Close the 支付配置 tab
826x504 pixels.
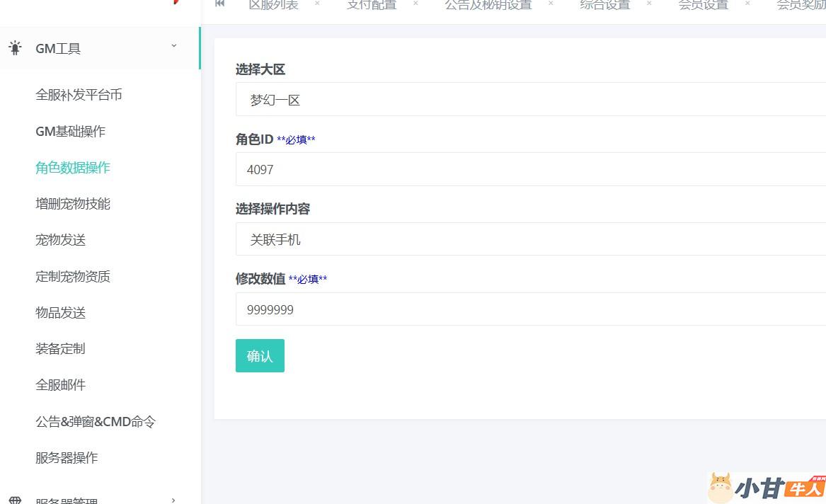(x=415, y=4)
